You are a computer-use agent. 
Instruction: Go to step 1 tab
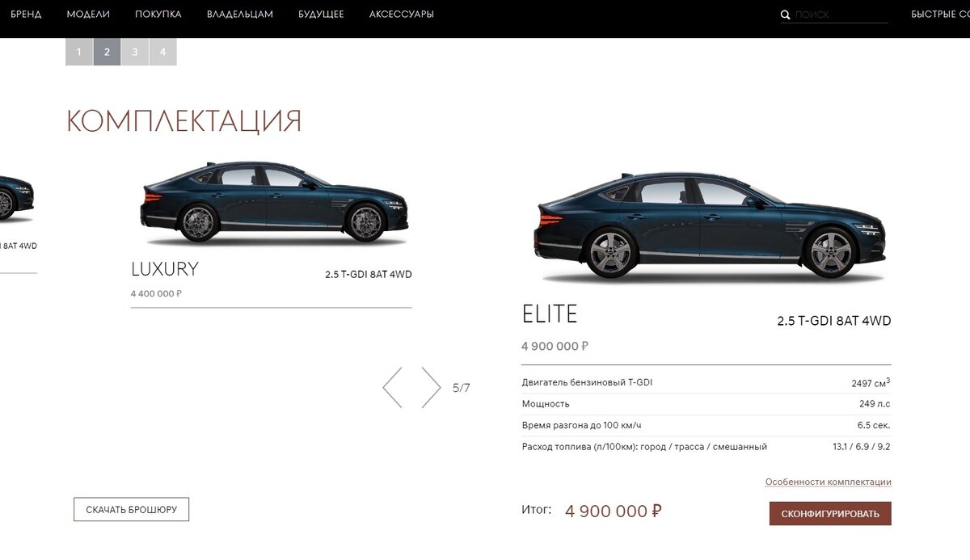pyautogui.click(x=79, y=52)
